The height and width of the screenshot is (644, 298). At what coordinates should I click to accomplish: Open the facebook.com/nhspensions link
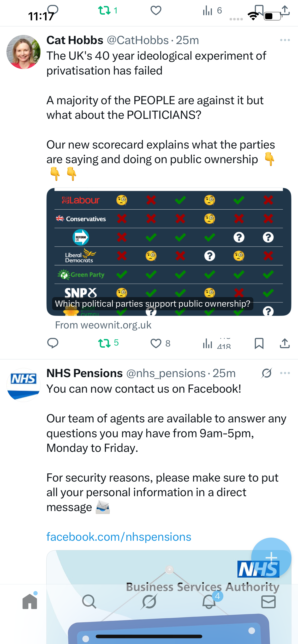(119, 537)
